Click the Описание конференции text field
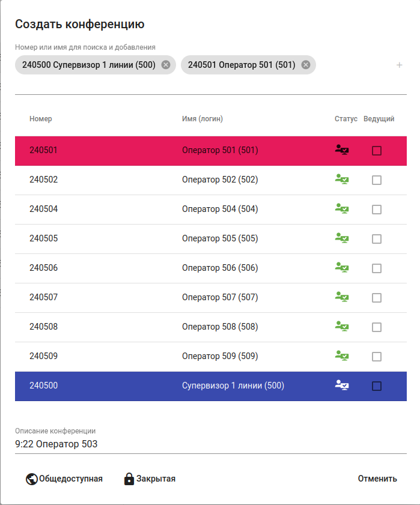 pos(210,444)
